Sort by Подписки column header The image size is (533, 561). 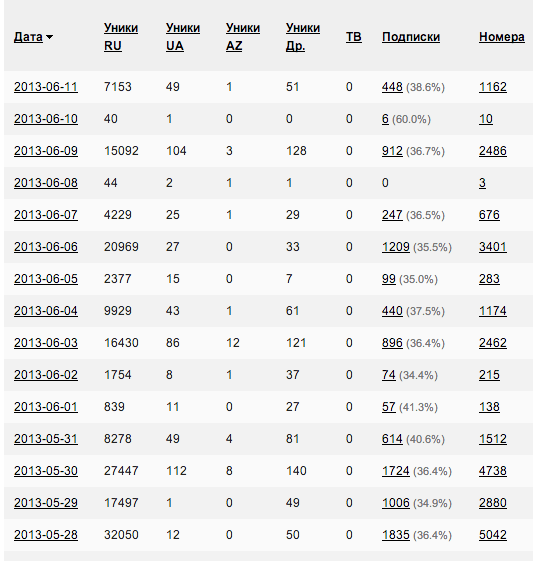(411, 37)
